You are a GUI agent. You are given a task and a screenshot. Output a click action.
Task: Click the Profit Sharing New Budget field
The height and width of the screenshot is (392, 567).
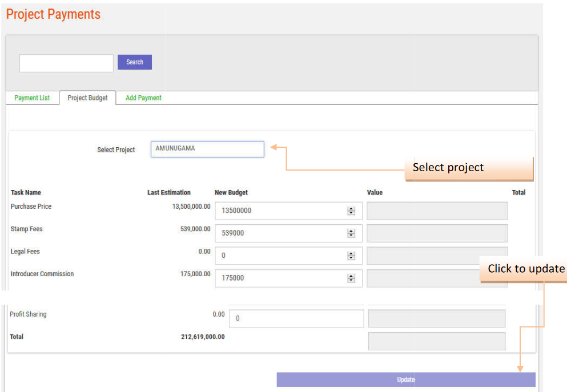pyautogui.click(x=296, y=318)
